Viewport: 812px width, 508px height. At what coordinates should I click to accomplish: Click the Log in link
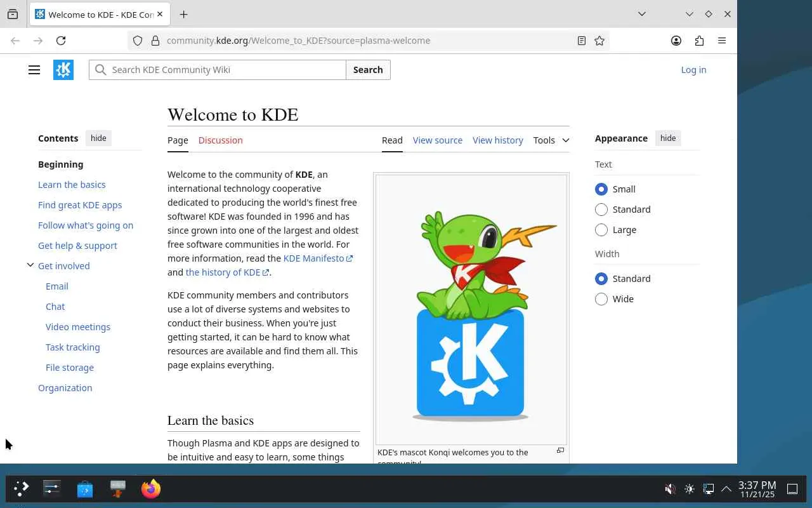[693, 70]
